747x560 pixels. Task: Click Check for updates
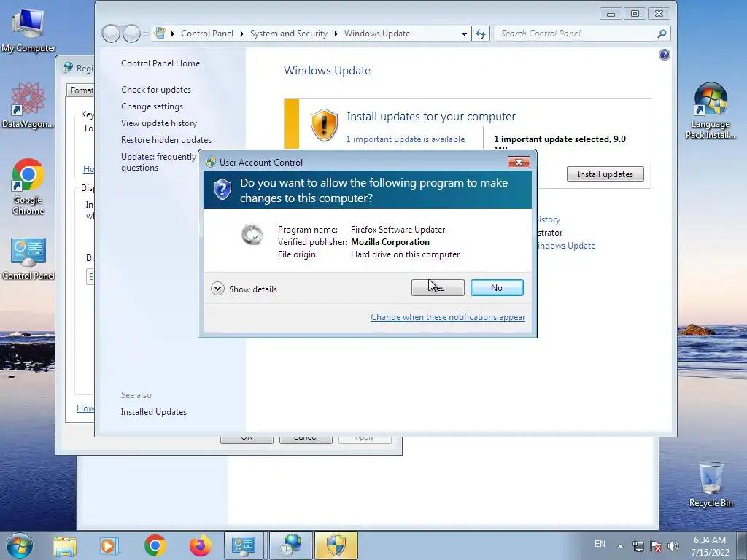[x=156, y=90]
